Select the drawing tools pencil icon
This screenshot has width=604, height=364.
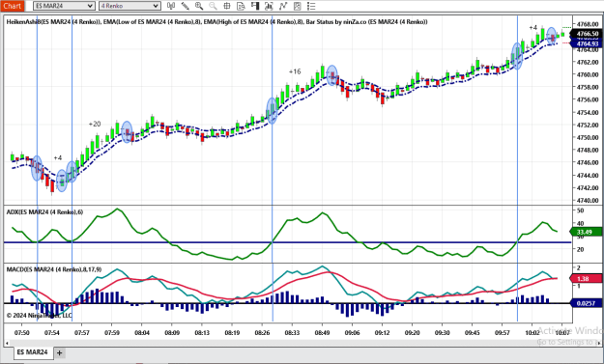point(186,6)
